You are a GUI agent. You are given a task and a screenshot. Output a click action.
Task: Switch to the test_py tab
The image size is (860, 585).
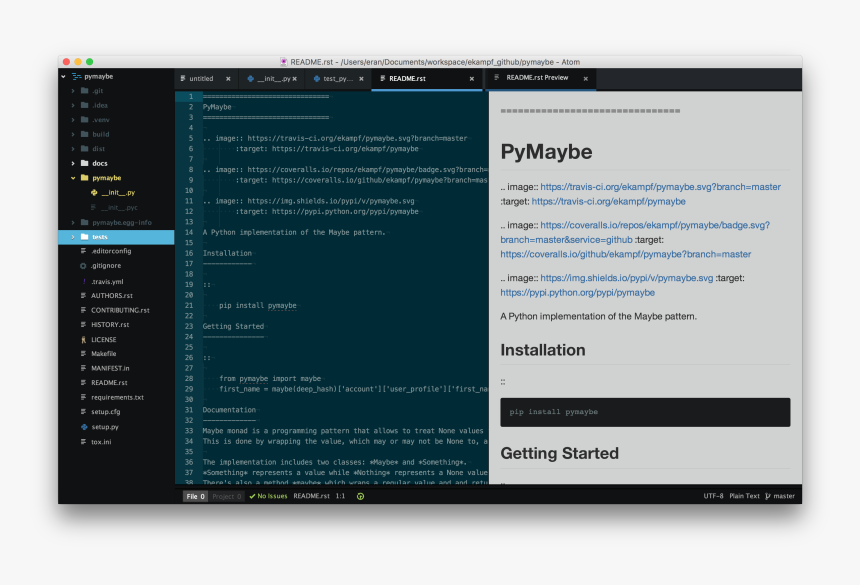pos(338,79)
